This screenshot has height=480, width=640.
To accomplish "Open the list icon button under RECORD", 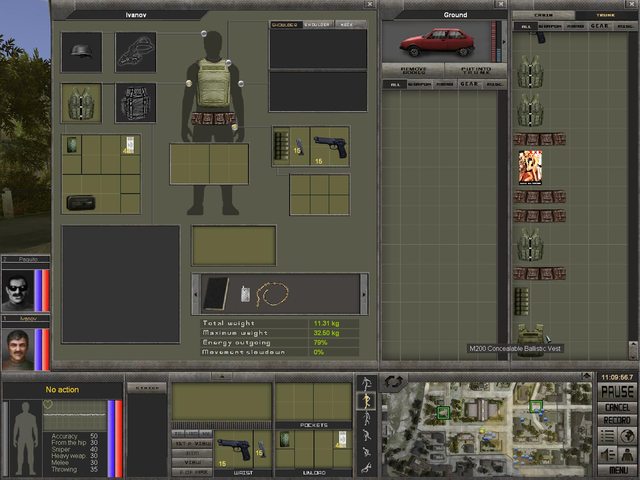I will (607, 436).
